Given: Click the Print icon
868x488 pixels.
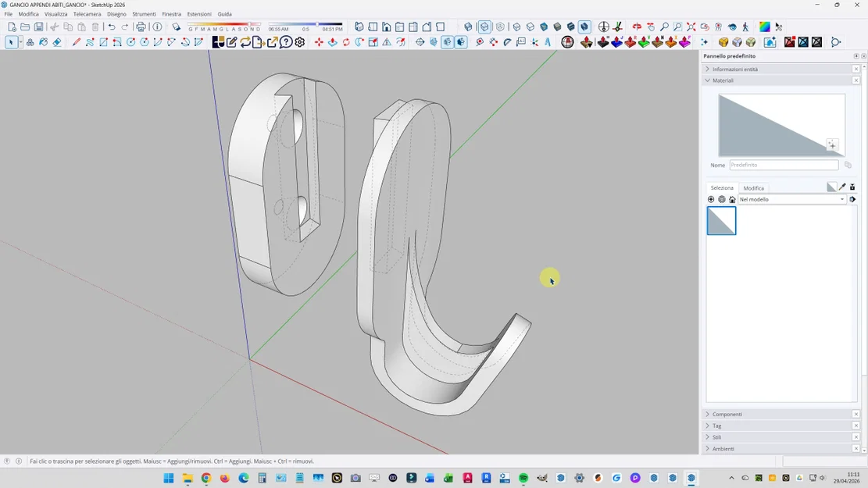Looking at the screenshot, I should (141, 27).
